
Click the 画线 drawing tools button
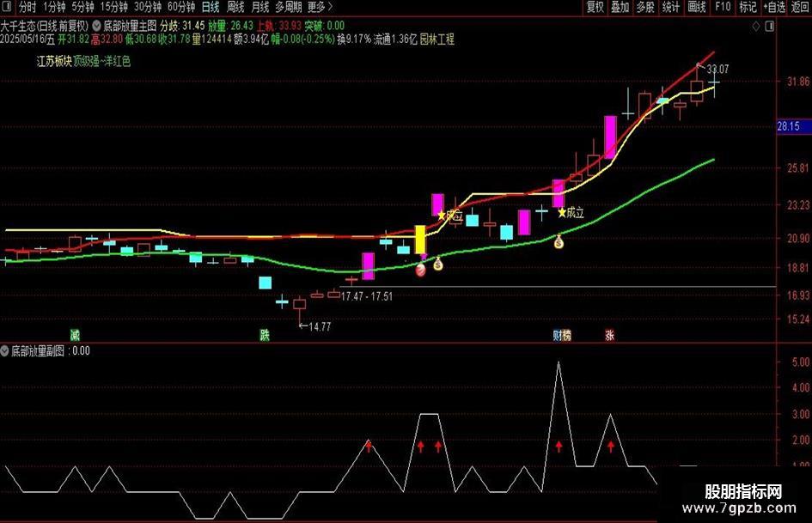697,7
